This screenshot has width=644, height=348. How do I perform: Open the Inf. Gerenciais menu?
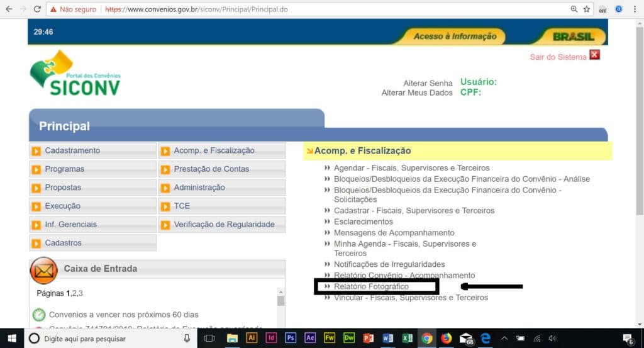93,224
